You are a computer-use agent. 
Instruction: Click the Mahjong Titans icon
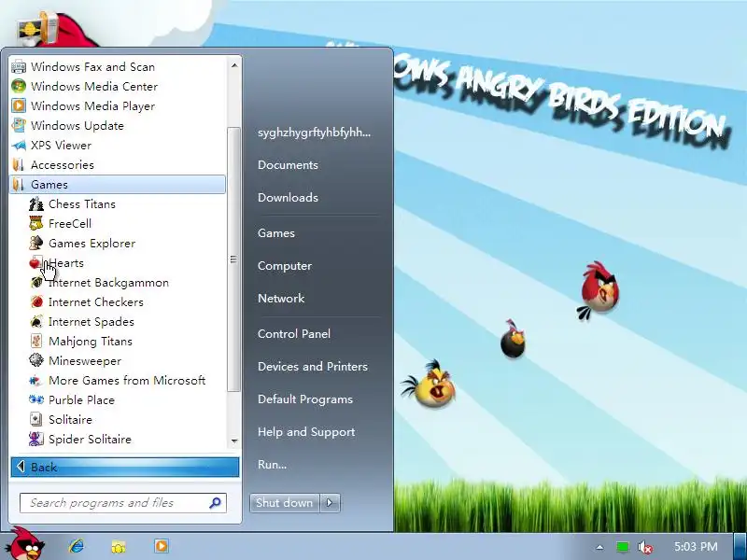pos(36,341)
